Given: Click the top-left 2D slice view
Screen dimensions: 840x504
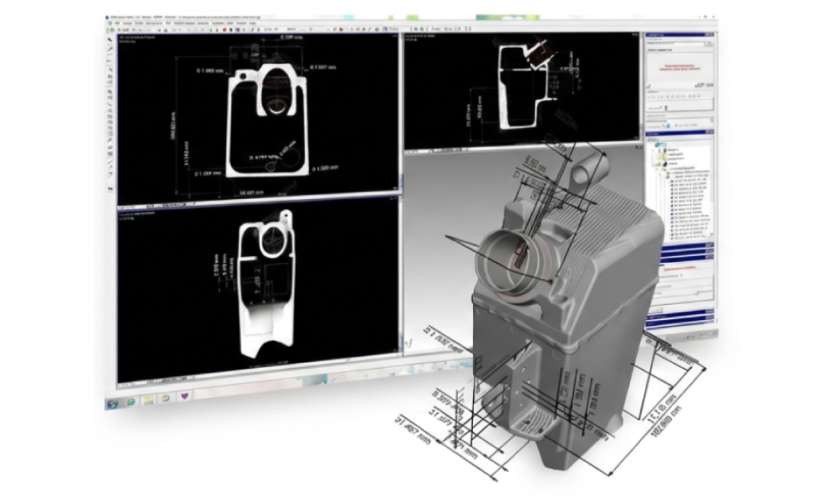Looking at the screenshot, I should click(x=256, y=118).
